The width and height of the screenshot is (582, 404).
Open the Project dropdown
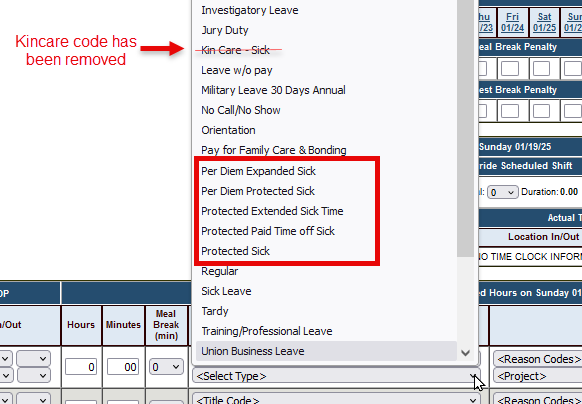pos(538,376)
